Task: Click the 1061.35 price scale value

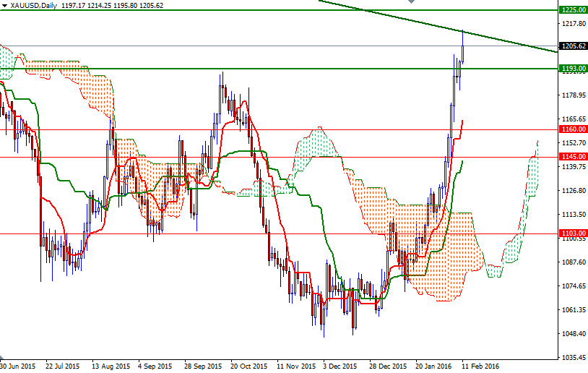Action: (574, 310)
